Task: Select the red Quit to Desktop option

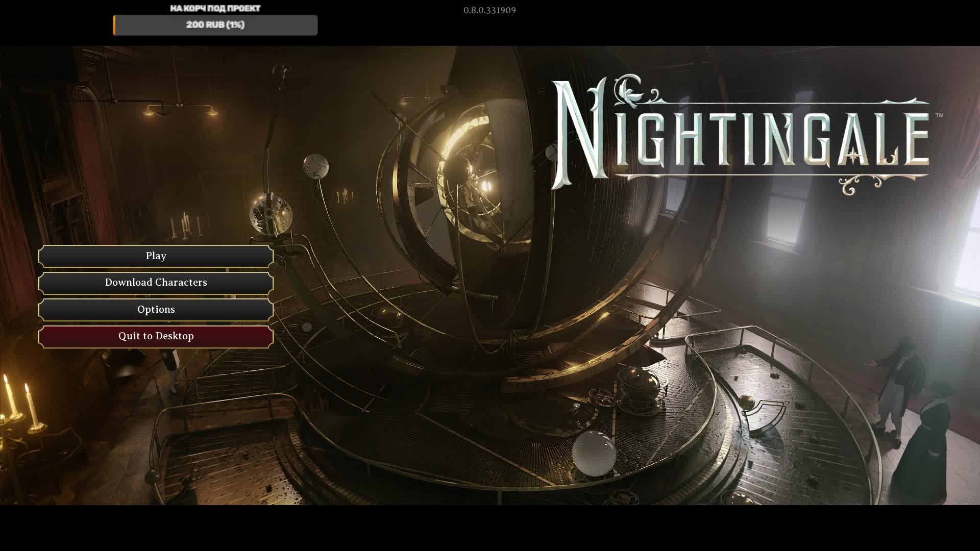Action: coord(156,336)
